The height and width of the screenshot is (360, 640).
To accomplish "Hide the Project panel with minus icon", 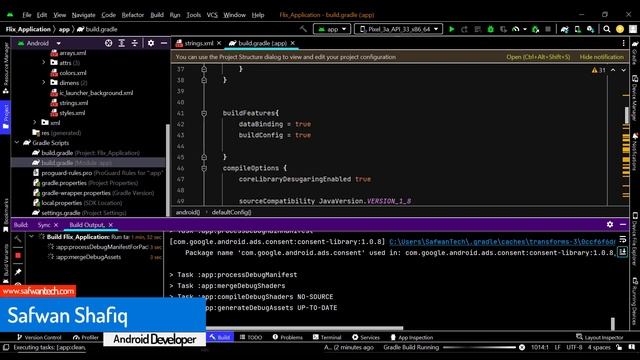I will [164, 43].
